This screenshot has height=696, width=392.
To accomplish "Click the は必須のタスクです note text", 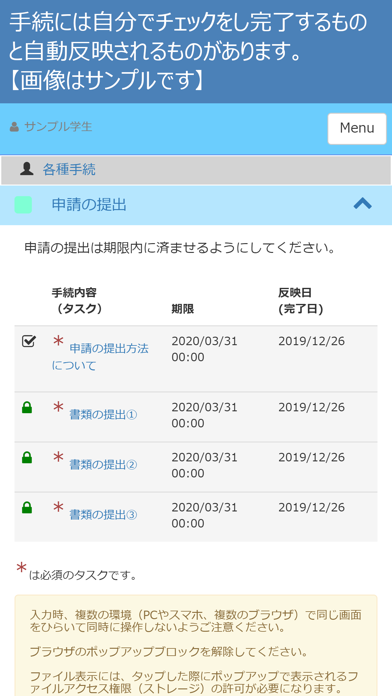I will (83, 576).
